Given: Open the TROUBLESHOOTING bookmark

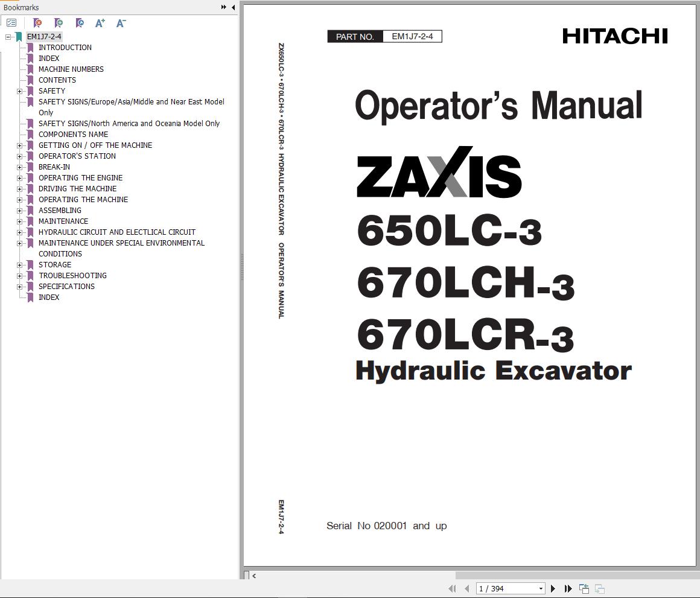Looking at the screenshot, I should tap(72, 275).
